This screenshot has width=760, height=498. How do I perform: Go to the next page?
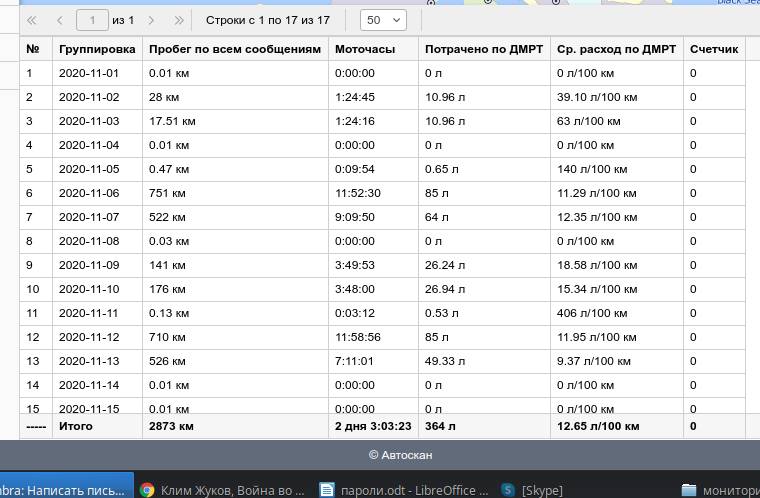[151, 20]
